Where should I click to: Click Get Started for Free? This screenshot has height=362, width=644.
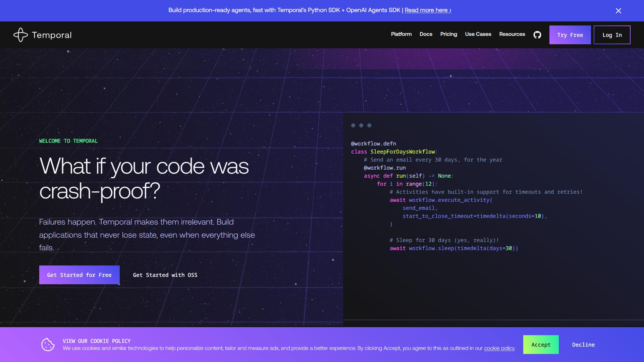coord(79,275)
